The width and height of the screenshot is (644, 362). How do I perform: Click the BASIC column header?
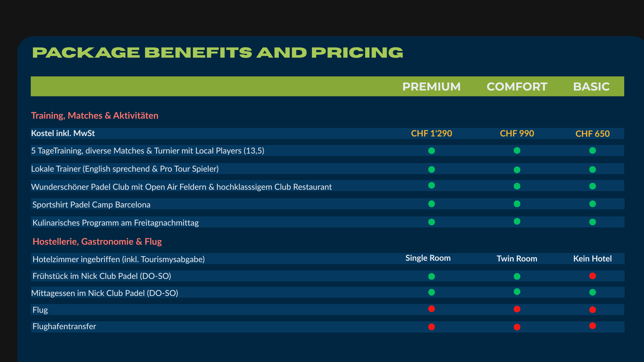click(x=591, y=86)
